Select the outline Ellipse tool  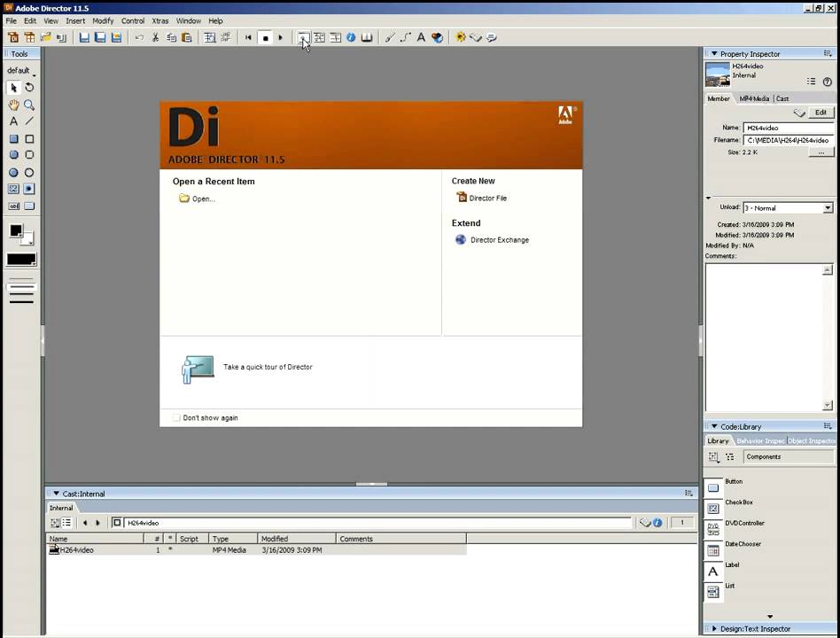pos(29,173)
